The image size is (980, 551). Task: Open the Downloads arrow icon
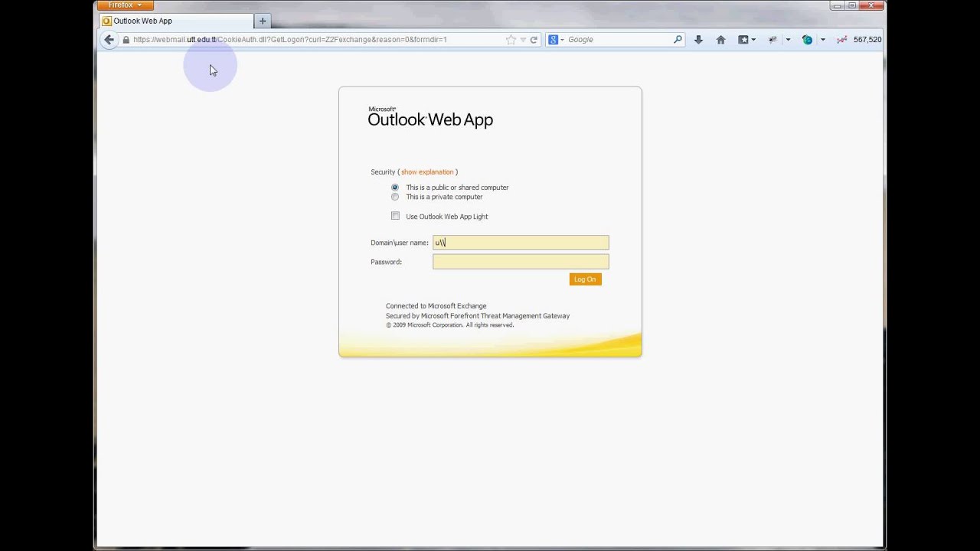tap(698, 40)
